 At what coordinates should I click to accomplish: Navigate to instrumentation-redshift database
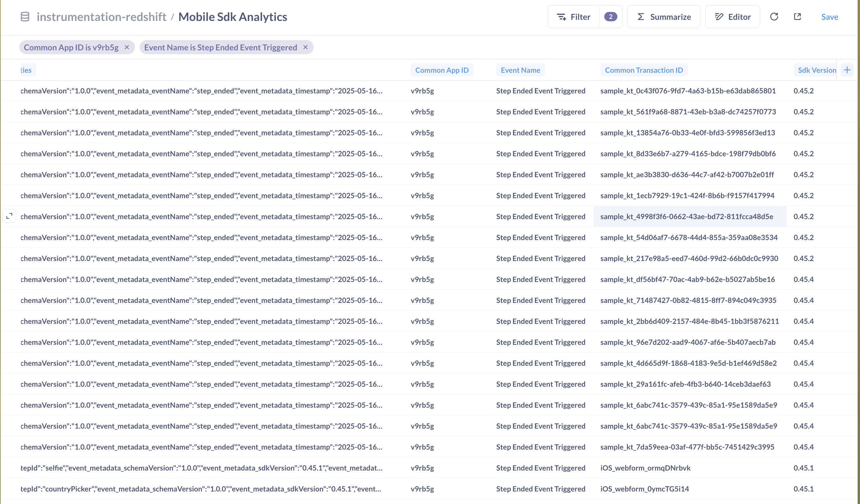(x=101, y=16)
